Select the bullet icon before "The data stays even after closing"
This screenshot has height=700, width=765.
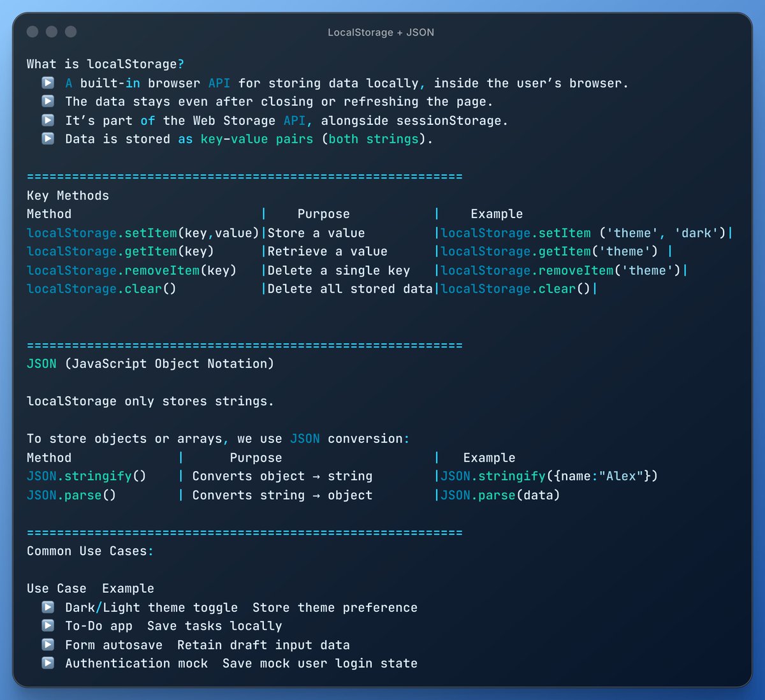pos(47,101)
